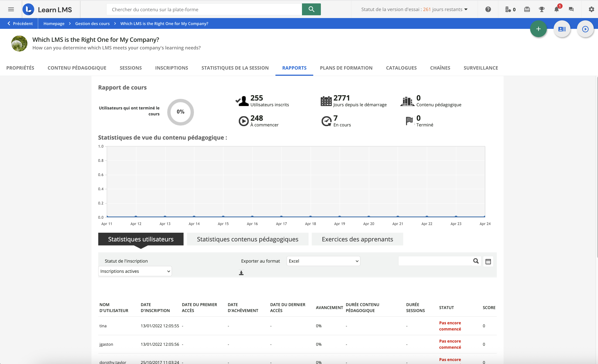Open the CHAÎNES tab

click(440, 68)
